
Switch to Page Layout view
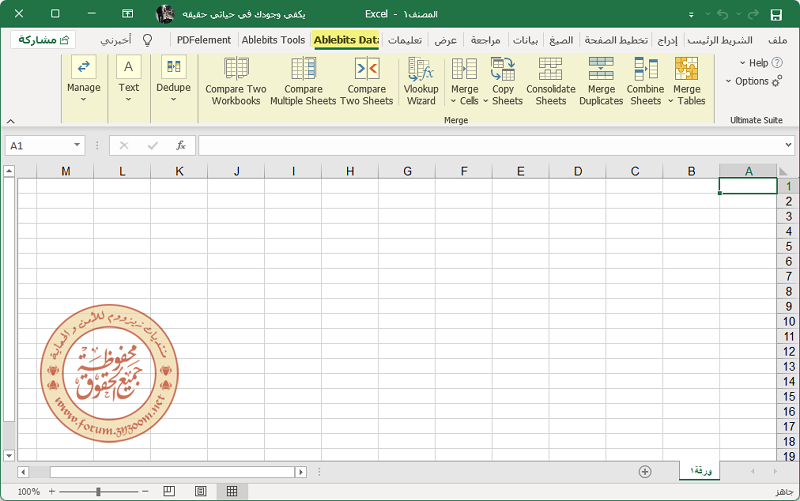coord(201,491)
